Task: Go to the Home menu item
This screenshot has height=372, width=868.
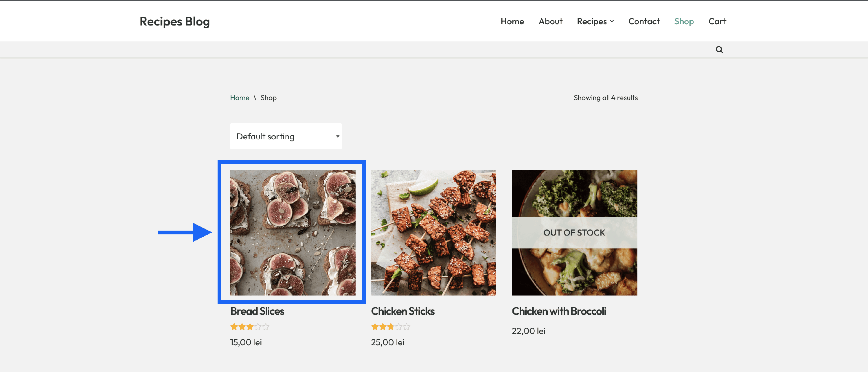Action: [x=512, y=21]
